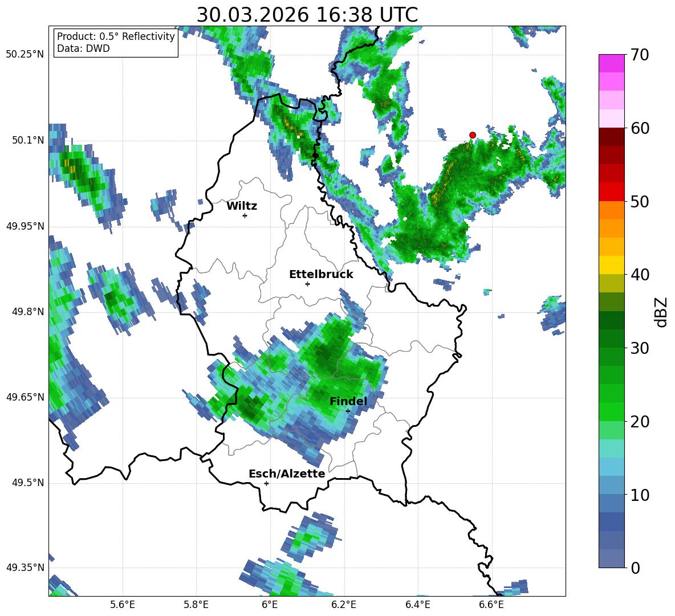Click the bright green colorbar swatch at 20
675x616 pixels.
611,412
